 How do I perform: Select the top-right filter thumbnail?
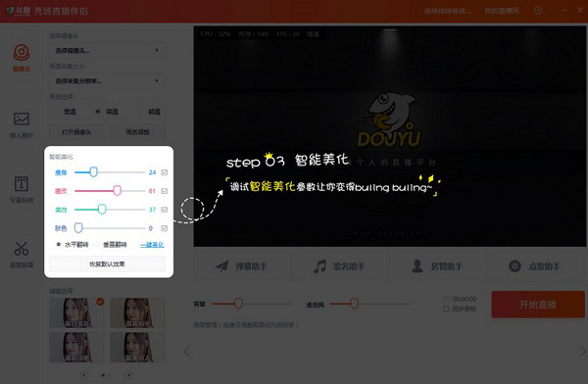pos(137,312)
